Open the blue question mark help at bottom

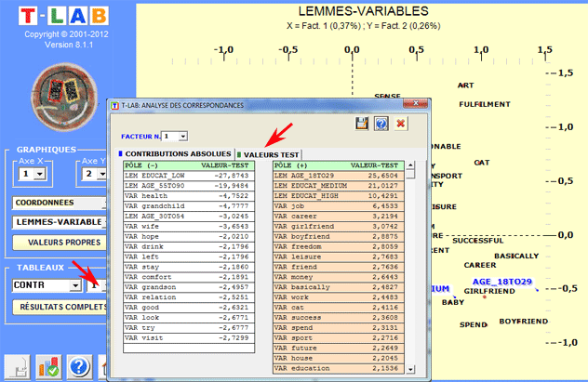tap(79, 366)
